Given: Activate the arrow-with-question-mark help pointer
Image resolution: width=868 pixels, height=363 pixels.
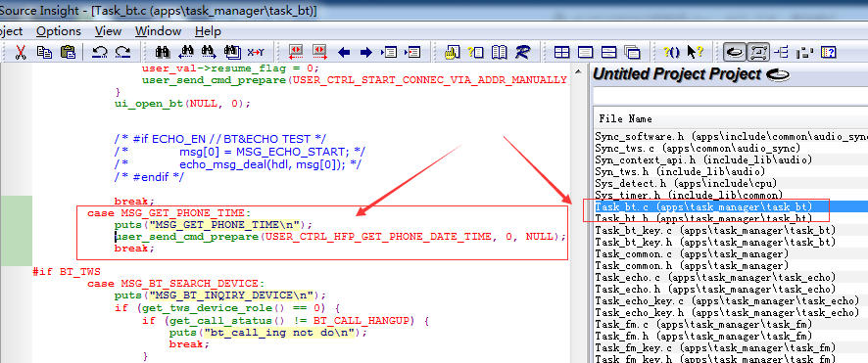Looking at the screenshot, I should (695, 53).
